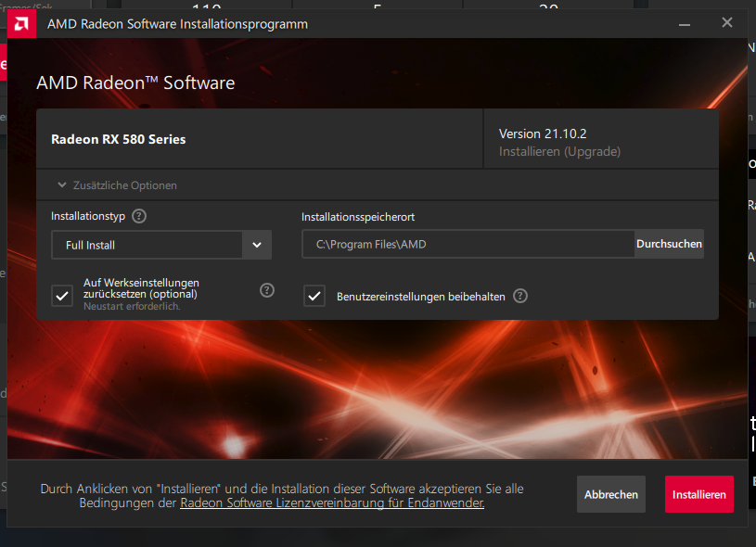
Task: Close the AMD installer window
Action: coord(727,22)
